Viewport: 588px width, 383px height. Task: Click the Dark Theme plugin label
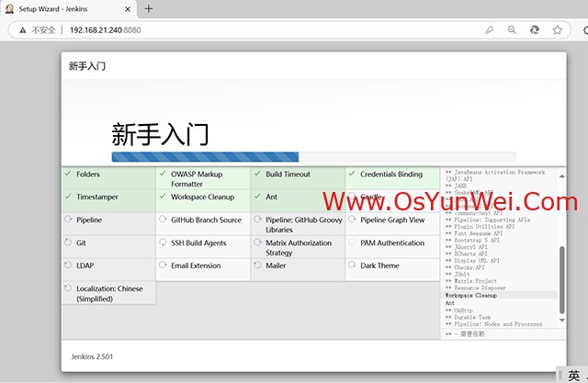click(379, 265)
